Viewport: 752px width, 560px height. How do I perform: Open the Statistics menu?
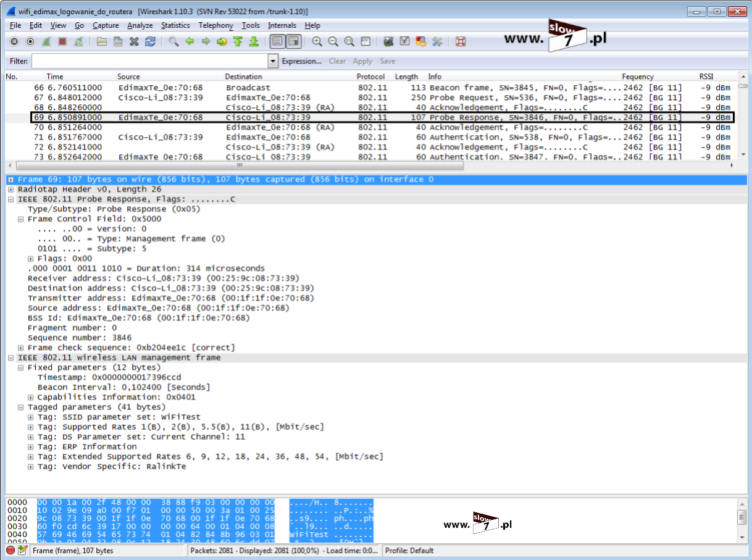[175, 25]
